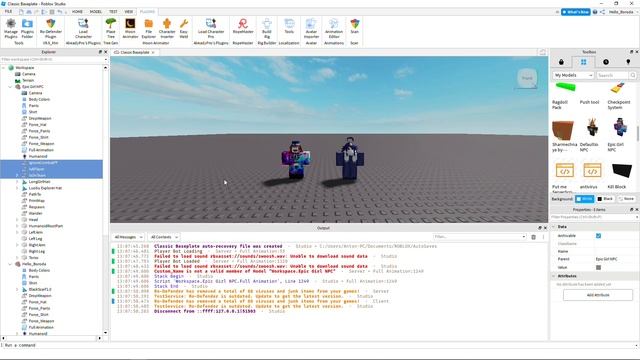Switch to the HOME ribbon tab
640x360 pixels.
77,11
